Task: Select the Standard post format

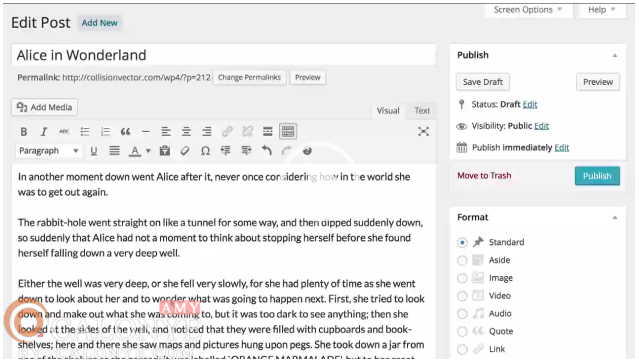Action: (462, 243)
